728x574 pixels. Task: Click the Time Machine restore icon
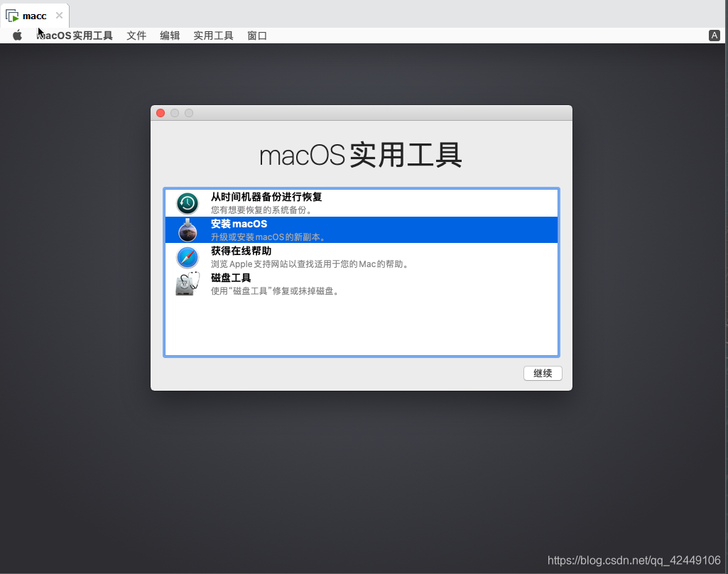188,203
